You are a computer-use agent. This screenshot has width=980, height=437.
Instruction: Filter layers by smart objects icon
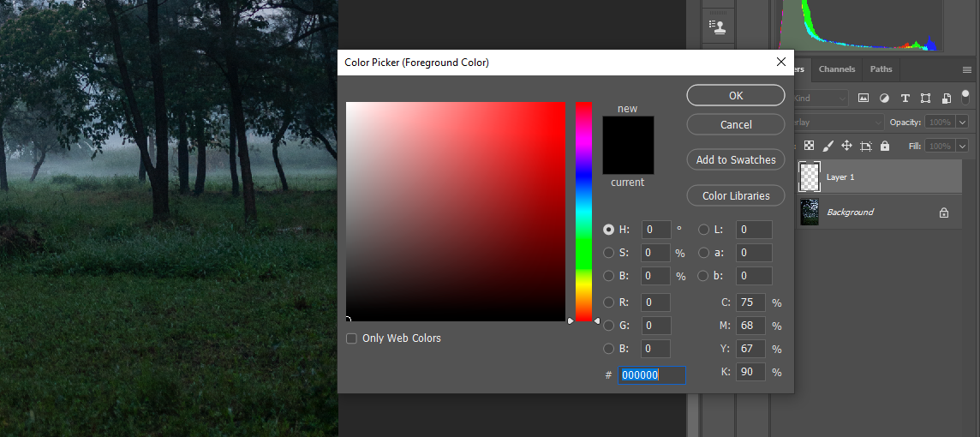[947, 99]
